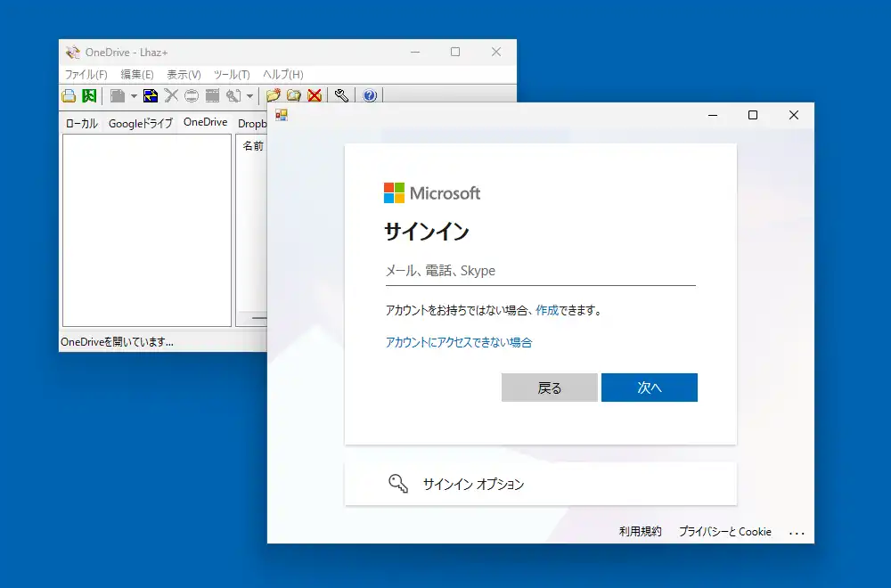This screenshot has height=588, width=891.
Task: Focus the メール、電話、Skype input field
Action: pyautogui.click(x=540, y=271)
